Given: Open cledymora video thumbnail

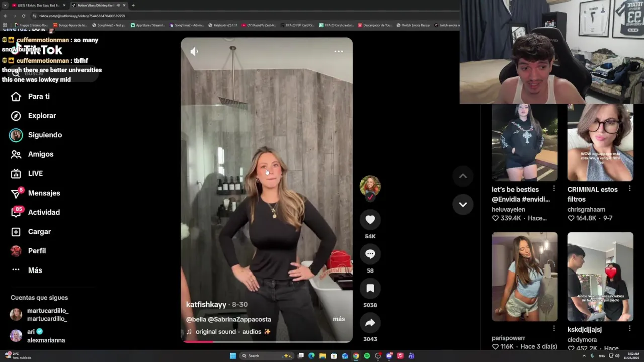Looking at the screenshot, I should pyautogui.click(x=600, y=277).
